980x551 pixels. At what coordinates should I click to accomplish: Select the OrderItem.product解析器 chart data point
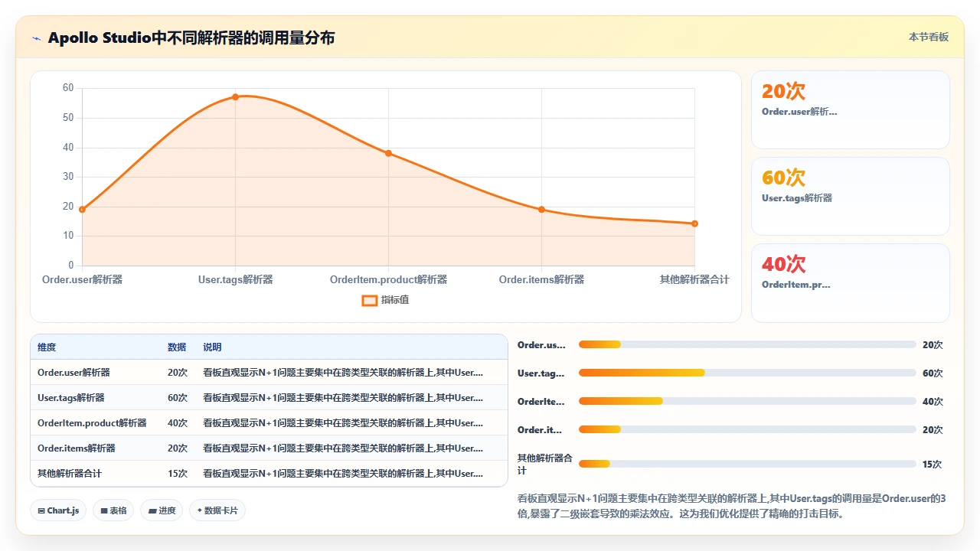tap(388, 153)
